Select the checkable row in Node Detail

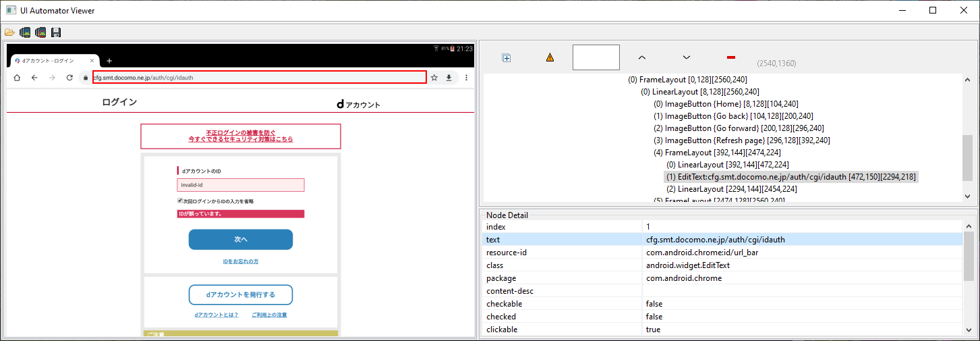(722, 304)
